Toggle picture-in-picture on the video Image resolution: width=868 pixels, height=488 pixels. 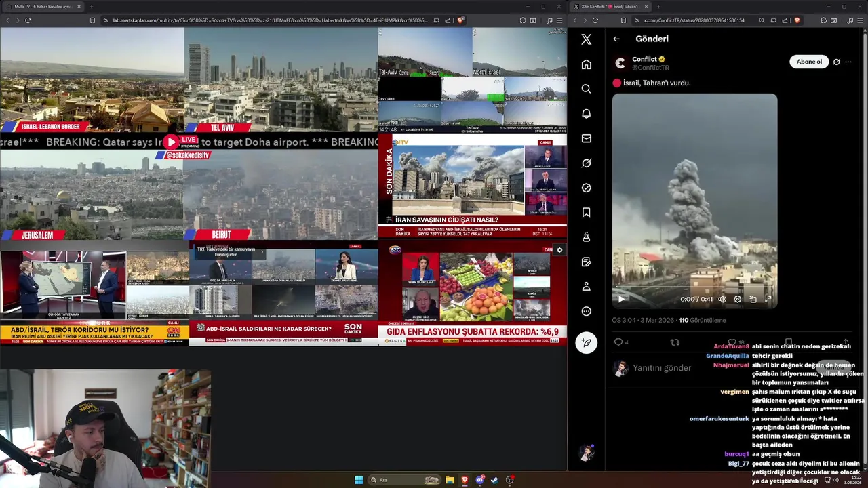(x=753, y=299)
